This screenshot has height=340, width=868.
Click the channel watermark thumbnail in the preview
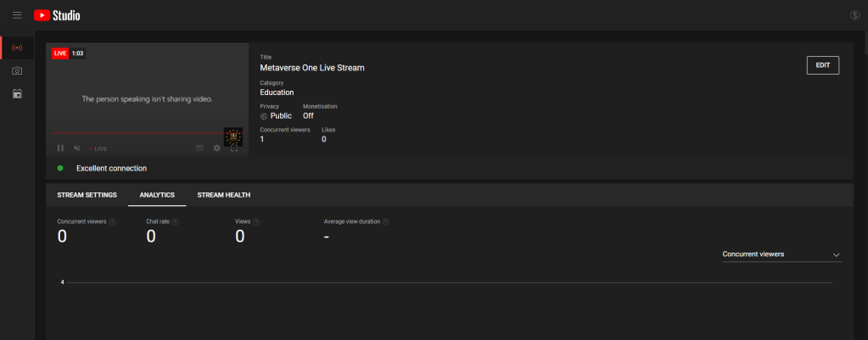click(x=233, y=136)
